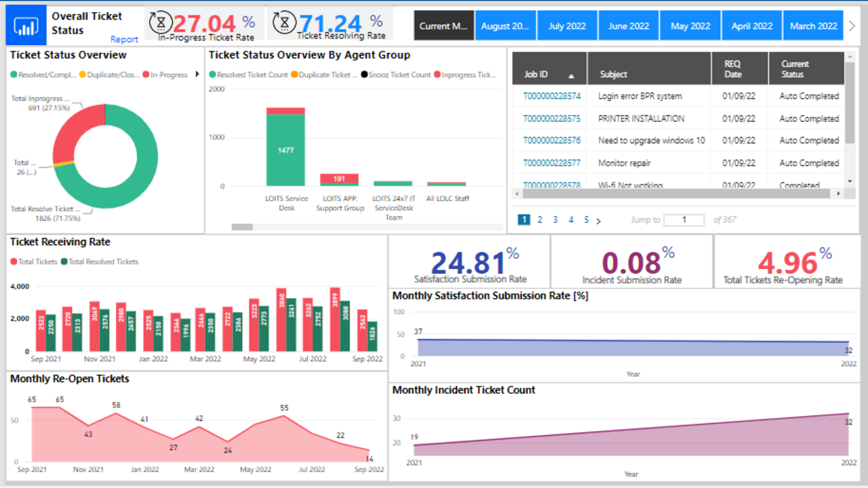Image resolution: width=868 pixels, height=488 pixels.
Task: Select the March 2022 tab
Action: point(813,26)
